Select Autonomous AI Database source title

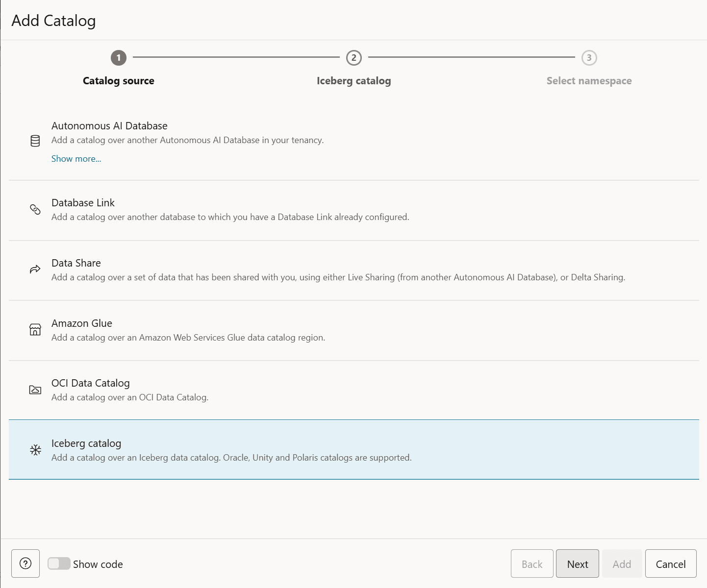pyautogui.click(x=109, y=126)
